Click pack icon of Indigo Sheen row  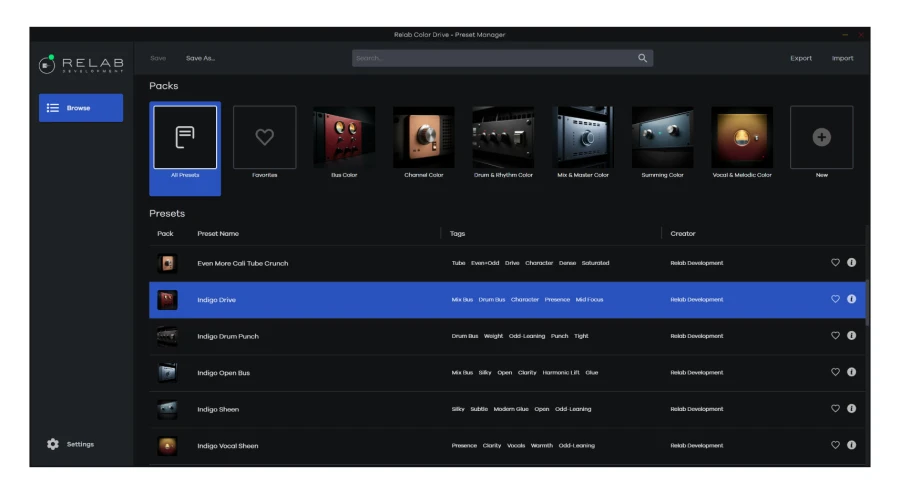click(167, 409)
